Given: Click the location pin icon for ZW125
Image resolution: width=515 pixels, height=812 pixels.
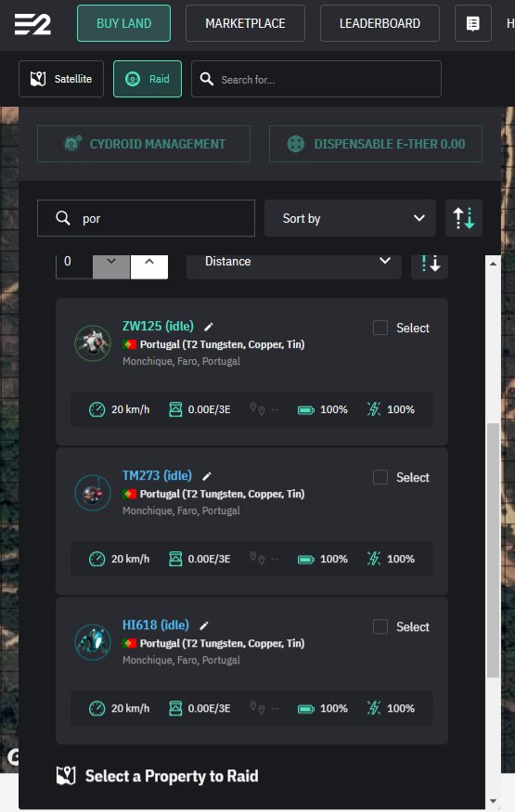Looking at the screenshot, I should (x=257, y=408).
